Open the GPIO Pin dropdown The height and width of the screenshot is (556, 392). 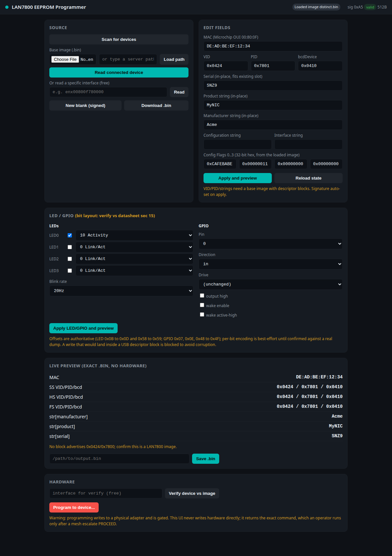[x=270, y=244]
